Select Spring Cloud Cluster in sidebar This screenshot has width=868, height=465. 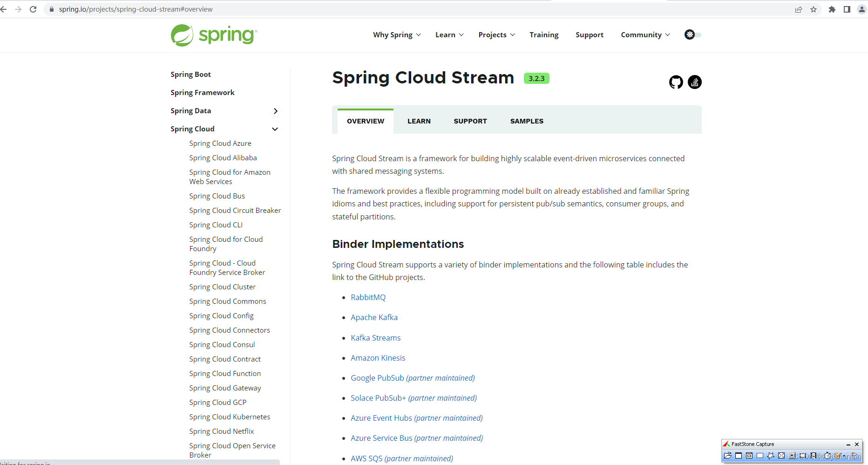click(223, 287)
